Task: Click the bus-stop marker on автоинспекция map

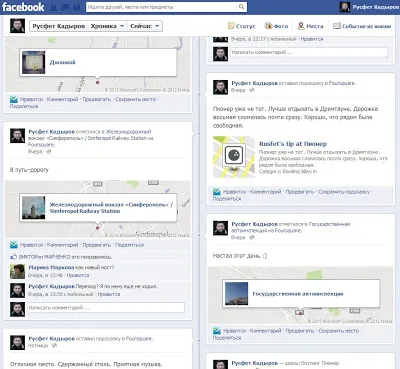Action: [x=299, y=312]
